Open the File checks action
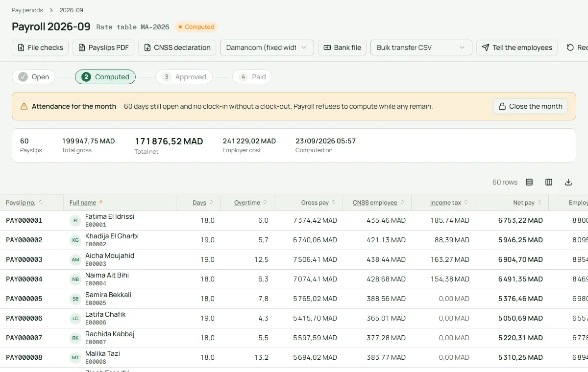588x372 pixels. (x=40, y=47)
